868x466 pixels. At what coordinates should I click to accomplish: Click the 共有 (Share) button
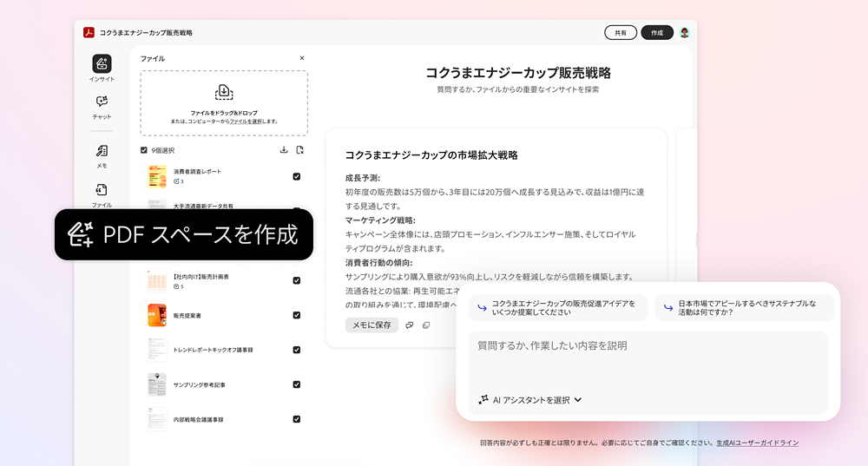click(620, 33)
